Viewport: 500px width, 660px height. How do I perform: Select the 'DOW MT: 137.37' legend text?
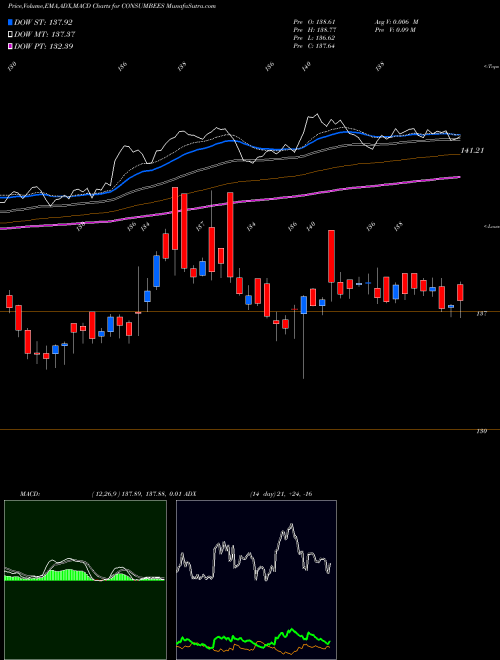(45, 34)
